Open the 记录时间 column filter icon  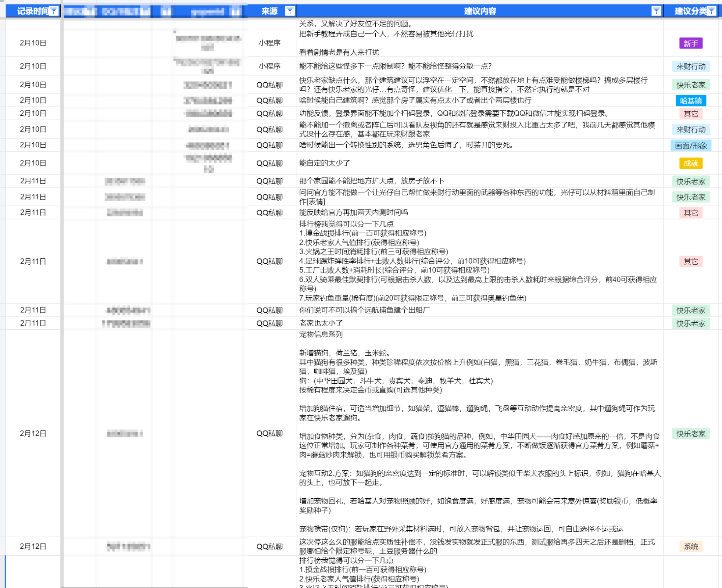tap(54, 11)
